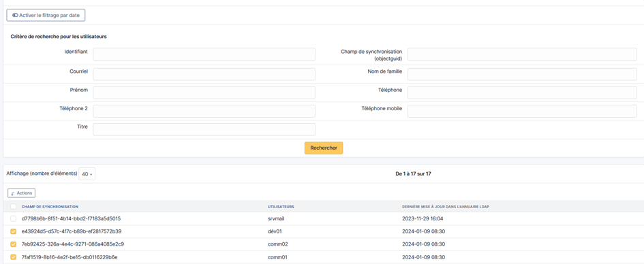
Task: Click the Nom de famille input field
Action: click(x=522, y=74)
